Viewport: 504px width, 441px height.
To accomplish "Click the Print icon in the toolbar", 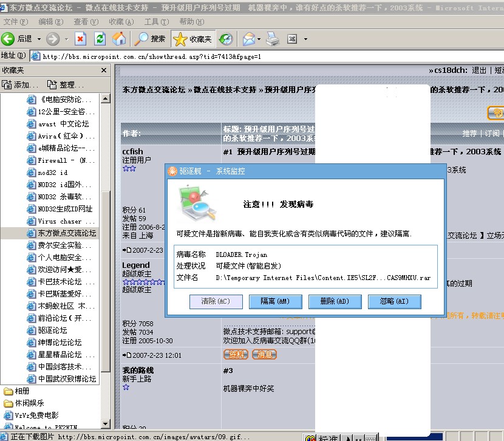I will tap(273, 39).
